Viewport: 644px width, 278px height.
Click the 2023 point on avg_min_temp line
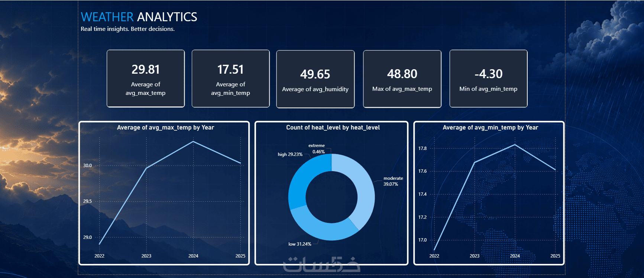pos(475,162)
